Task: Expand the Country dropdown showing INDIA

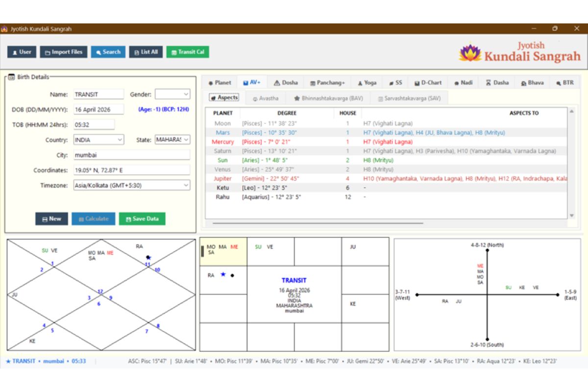Action: point(98,140)
